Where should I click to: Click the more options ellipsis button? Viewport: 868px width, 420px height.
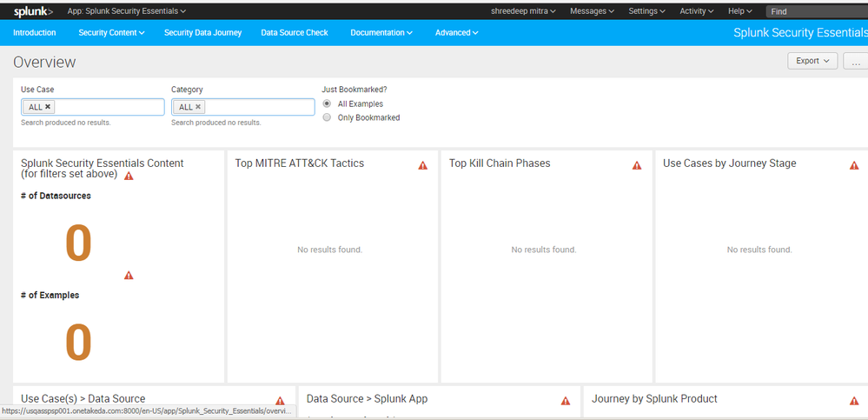click(x=857, y=62)
